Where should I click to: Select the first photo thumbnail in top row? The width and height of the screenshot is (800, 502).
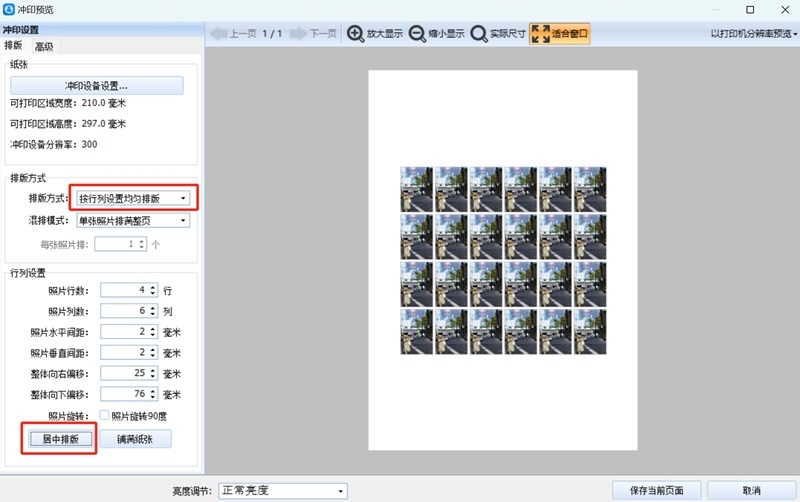coord(416,189)
